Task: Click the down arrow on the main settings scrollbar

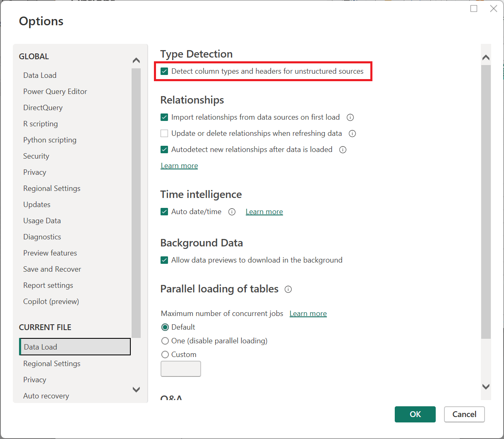Action: point(486,386)
